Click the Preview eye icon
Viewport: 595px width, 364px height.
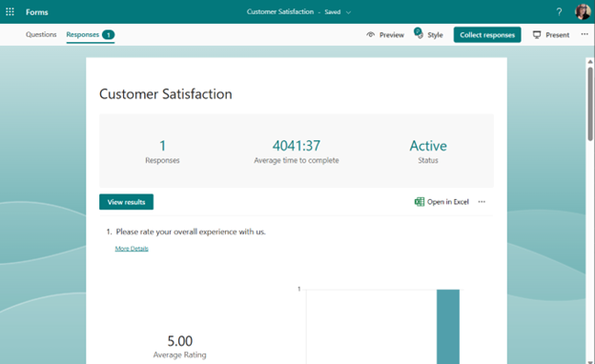point(370,35)
